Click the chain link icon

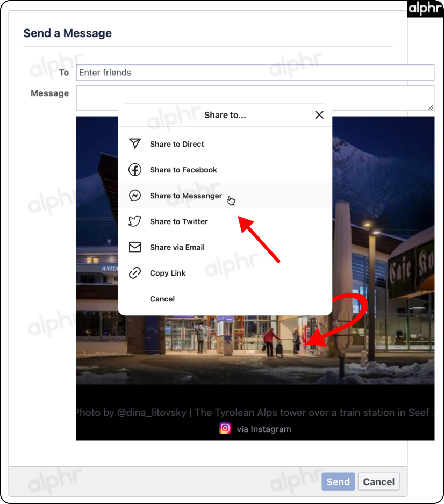tap(135, 273)
